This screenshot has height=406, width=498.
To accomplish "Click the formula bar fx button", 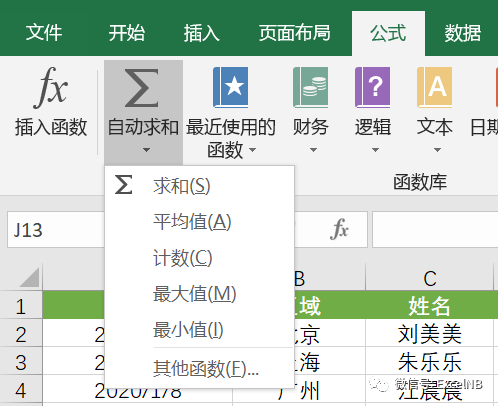I will coord(339,229).
